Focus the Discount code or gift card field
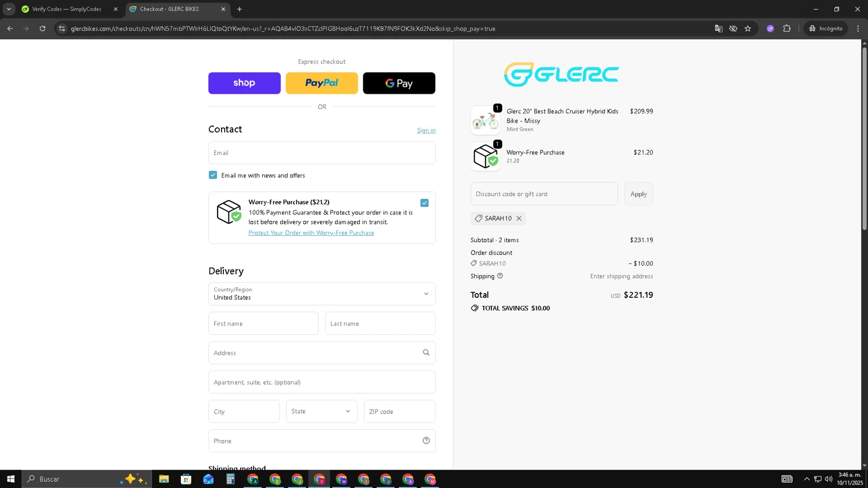 coord(544,194)
